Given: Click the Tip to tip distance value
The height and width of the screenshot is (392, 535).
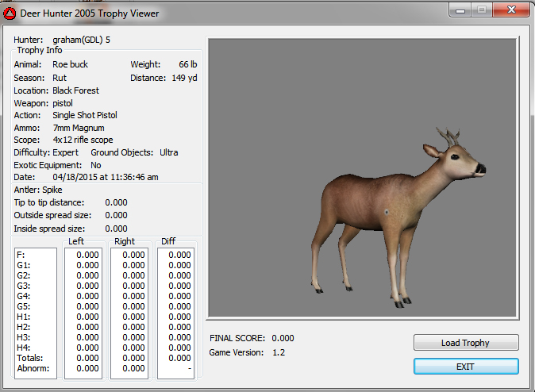Looking at the screenshot, I should click(x=116, y=202).
